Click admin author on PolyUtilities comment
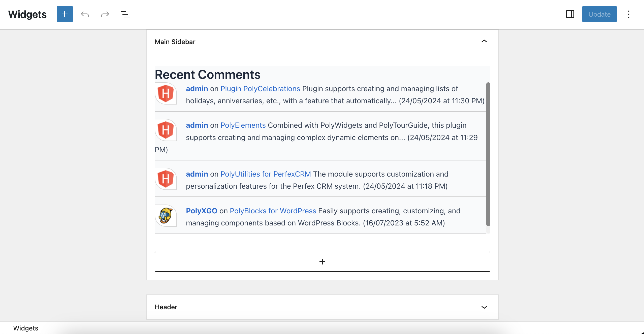This screenshot has height=334, width=644. [x=197, y=174]
